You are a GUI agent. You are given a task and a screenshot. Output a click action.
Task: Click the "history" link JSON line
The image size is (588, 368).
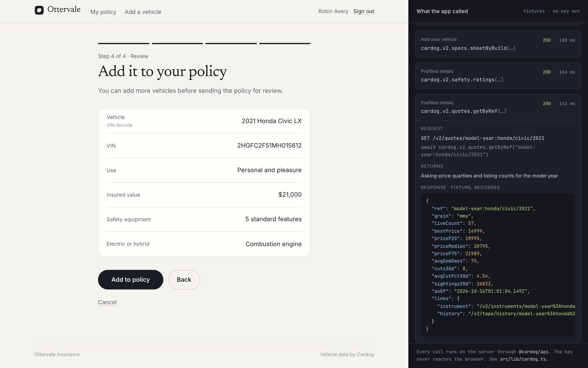506,314
